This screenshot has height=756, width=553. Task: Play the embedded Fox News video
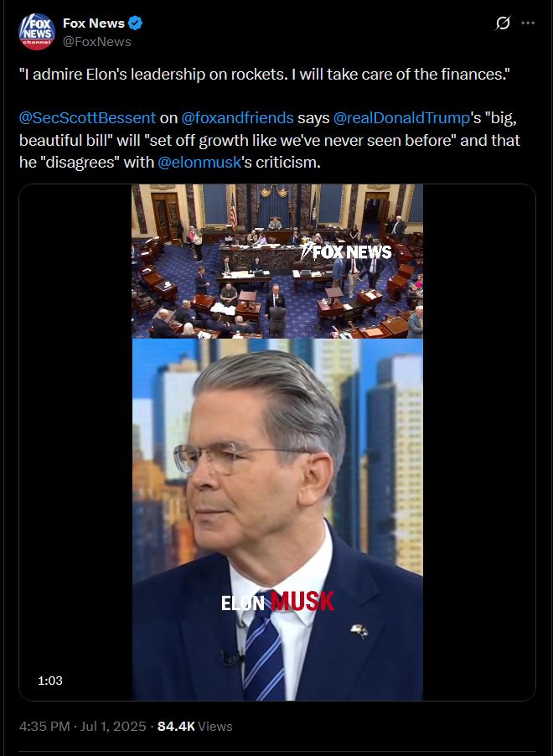(277, 443)
